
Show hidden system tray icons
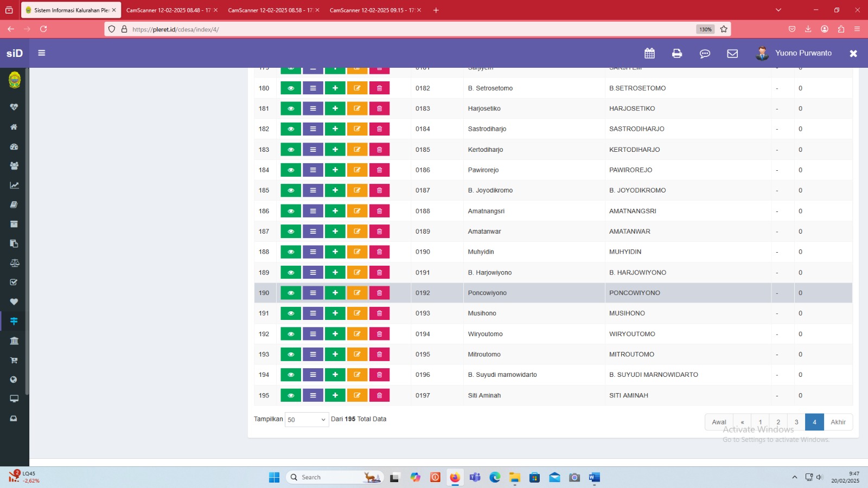point(794,477)
